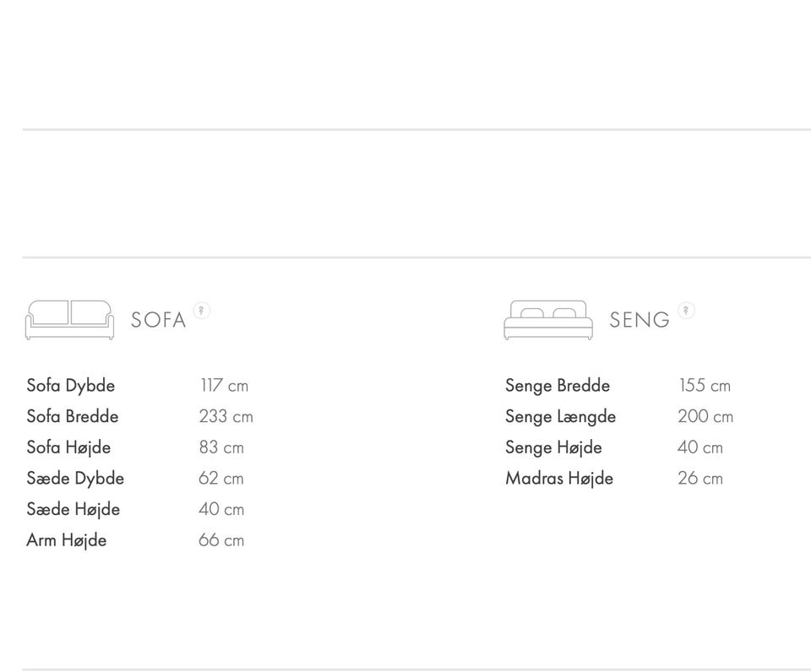This screenshot has width=811, height=672.
Task: Click the Madras Højde label
Action: click(x=558, y=479)
